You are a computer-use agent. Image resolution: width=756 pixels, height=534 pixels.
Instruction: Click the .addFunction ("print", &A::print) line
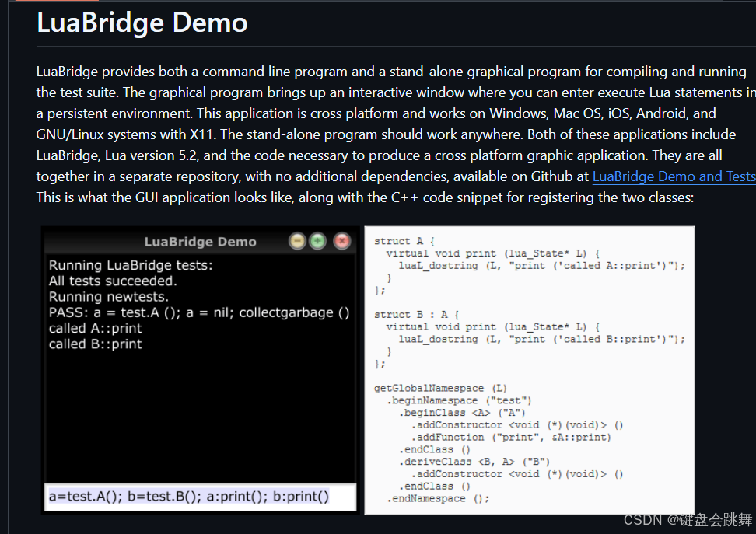[x=511, y=438]
